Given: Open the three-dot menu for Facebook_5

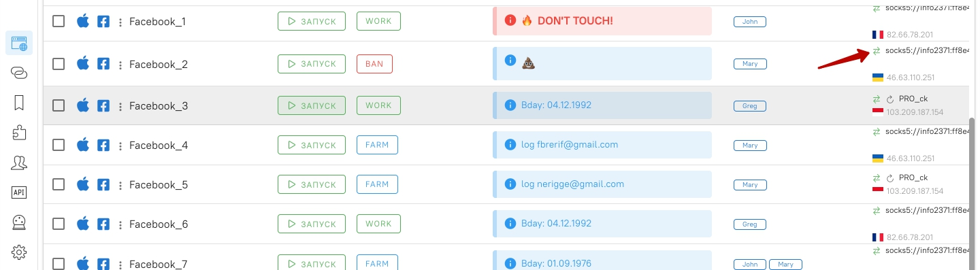Looking at the screenshot, I should (120, 185).
